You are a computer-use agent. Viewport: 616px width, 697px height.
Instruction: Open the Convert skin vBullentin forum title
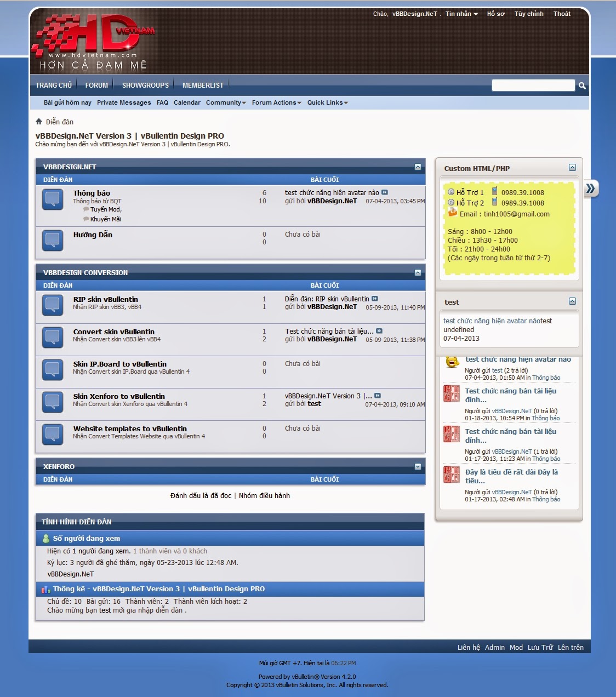pos(114,332)
